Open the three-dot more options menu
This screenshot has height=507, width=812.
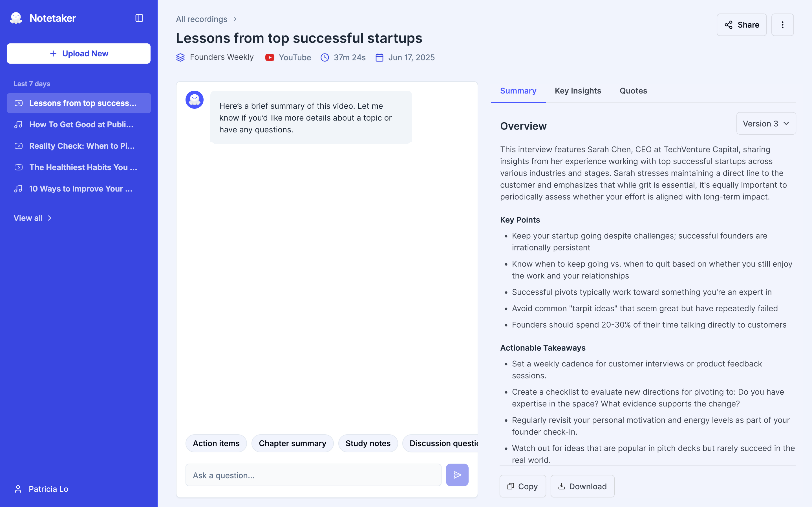tap(782, 25)
